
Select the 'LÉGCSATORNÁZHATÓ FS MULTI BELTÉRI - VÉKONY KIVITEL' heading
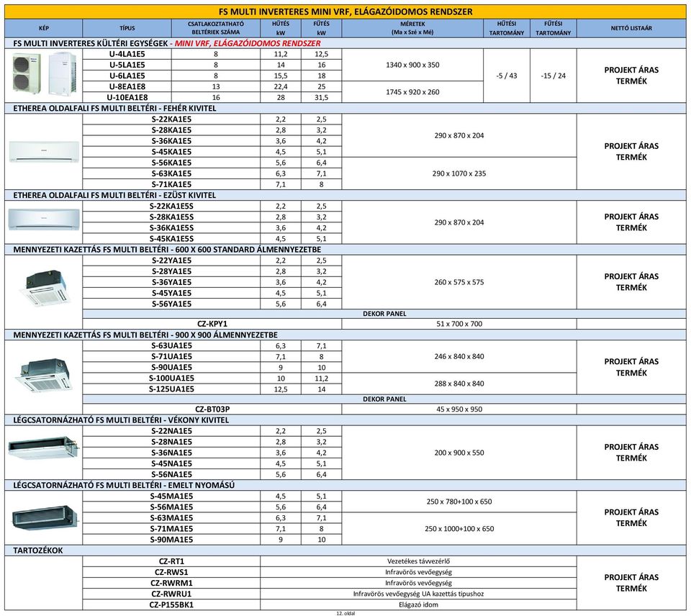click(121, 420)
